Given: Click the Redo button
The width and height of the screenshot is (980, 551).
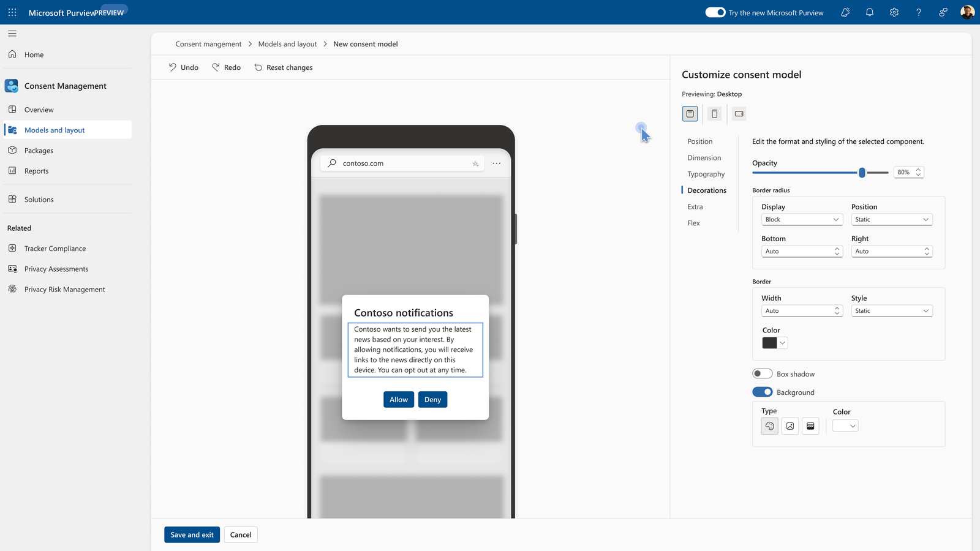Looking at the screenshot, I should [x=226, y=67].
